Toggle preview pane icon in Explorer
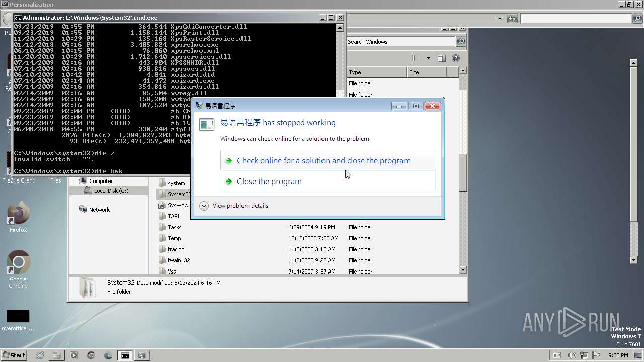Screen dimensions: 644x362 click(x=442, y=58)
